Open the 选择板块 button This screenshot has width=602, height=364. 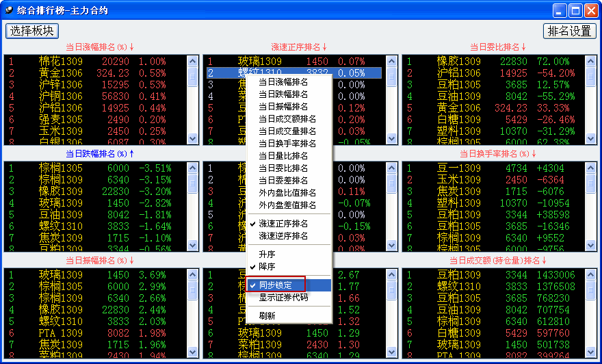[x=32, y=31]
